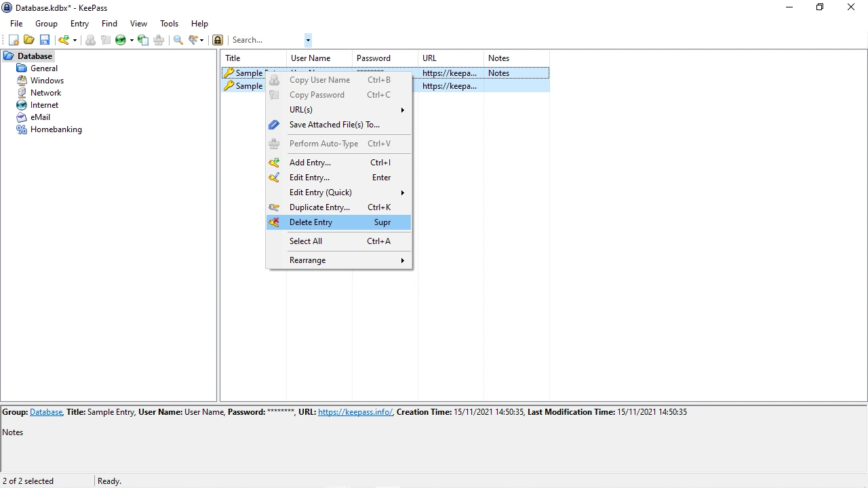The height and width of the screenshot is (488, 868).
Task: Open the https://keepass.info/ link in details
Action: click(x=355, y=412)
